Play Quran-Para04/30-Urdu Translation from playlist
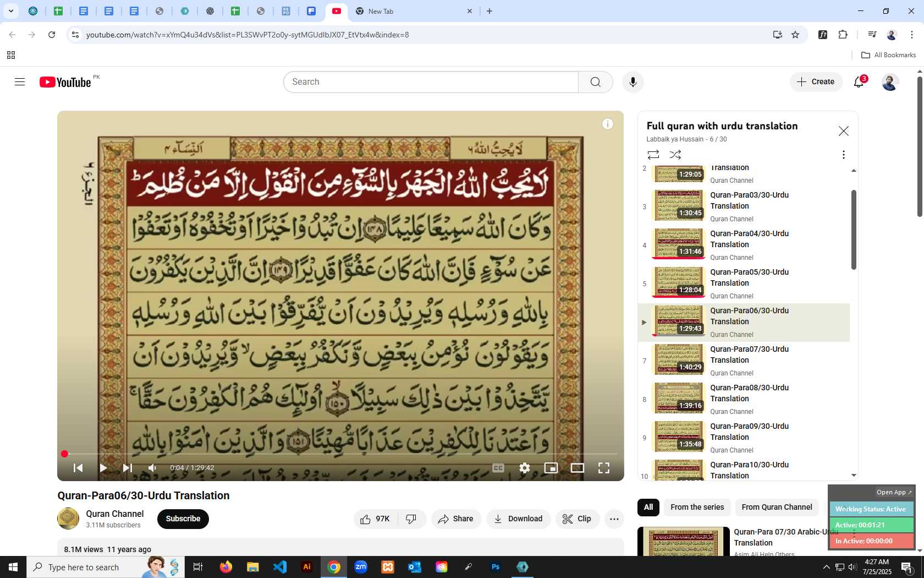 [744, 246]
